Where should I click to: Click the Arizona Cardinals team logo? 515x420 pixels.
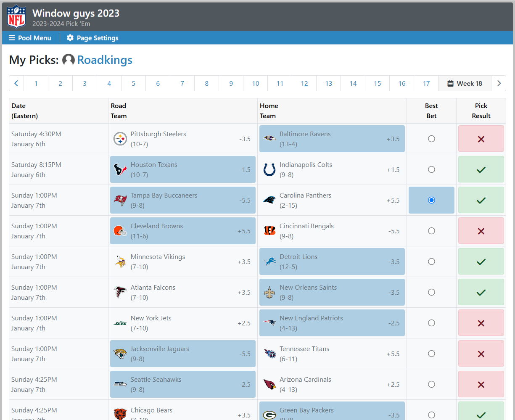269,384
